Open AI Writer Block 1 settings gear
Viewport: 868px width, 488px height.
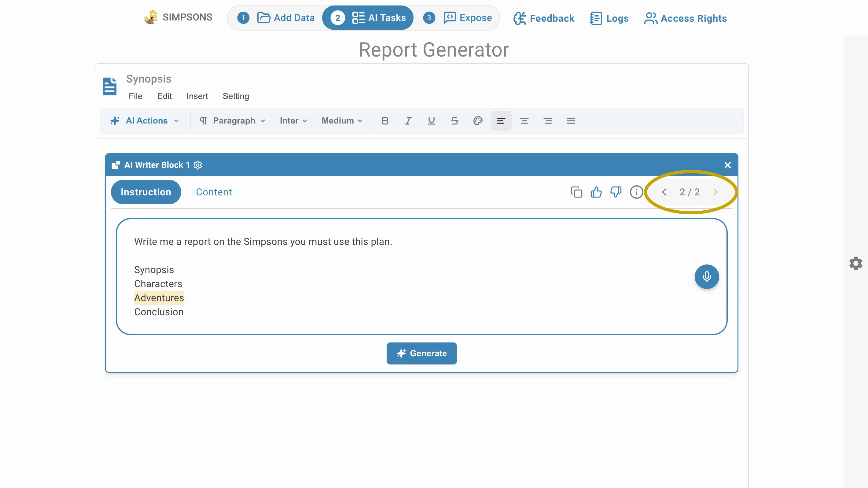point(198,165)
